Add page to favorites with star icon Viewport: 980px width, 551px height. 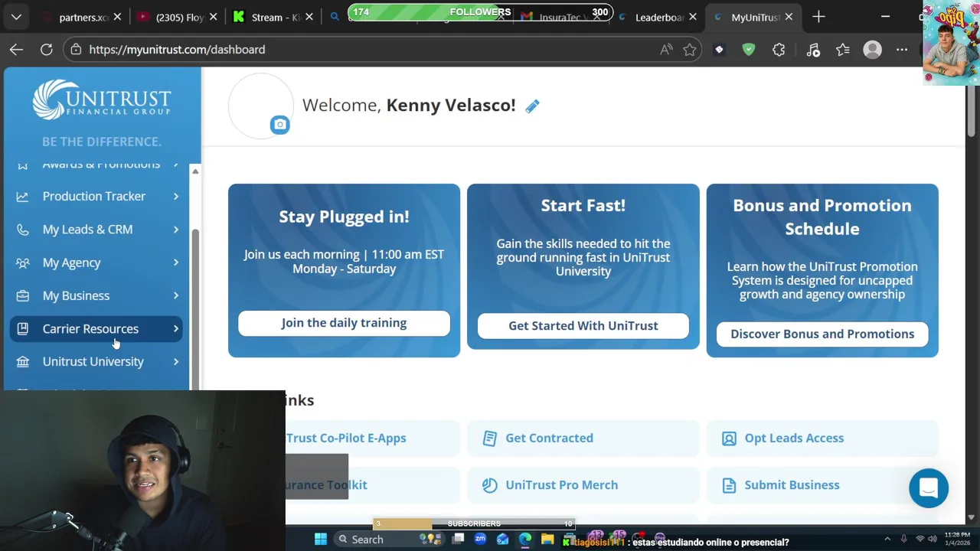[x=690, y=50]
